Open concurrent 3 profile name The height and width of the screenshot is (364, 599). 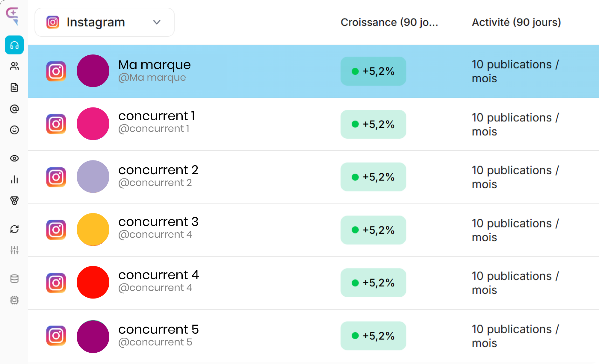(158, 222)
